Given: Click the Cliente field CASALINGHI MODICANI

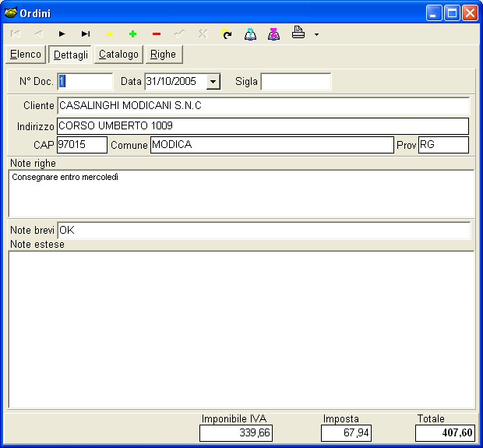Looking at the screenshot, I should click(x=263, y=106).
